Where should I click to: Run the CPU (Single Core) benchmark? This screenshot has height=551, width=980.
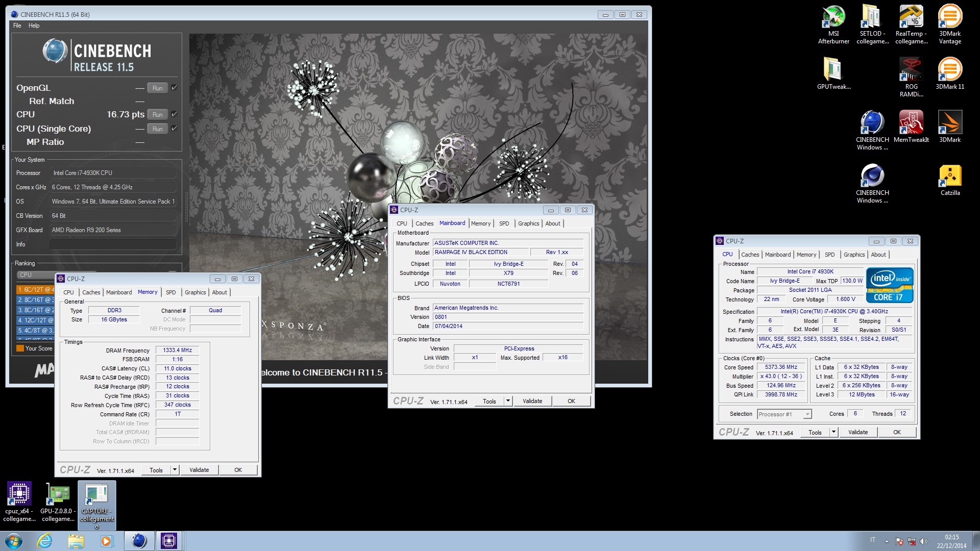pos(158,129)
